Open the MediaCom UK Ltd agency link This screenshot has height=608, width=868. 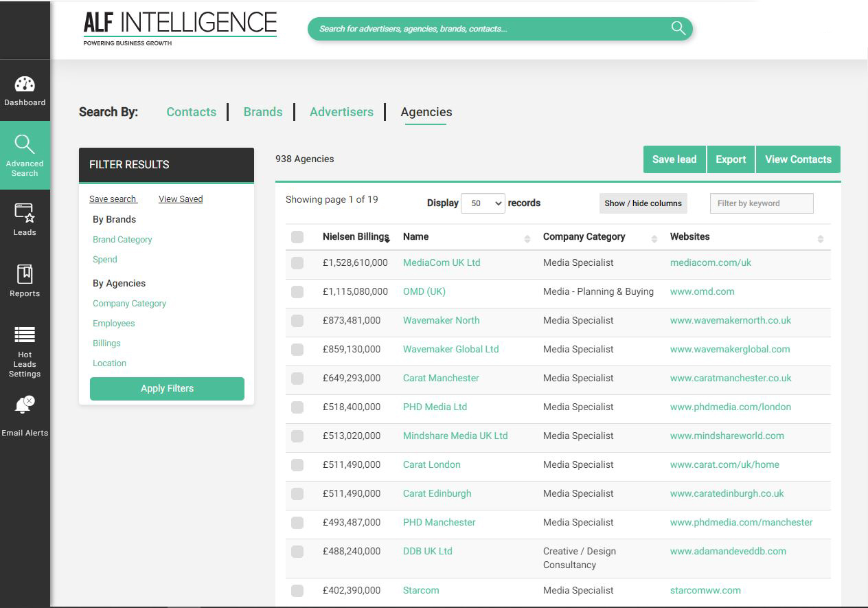click(x=442, y=263)
